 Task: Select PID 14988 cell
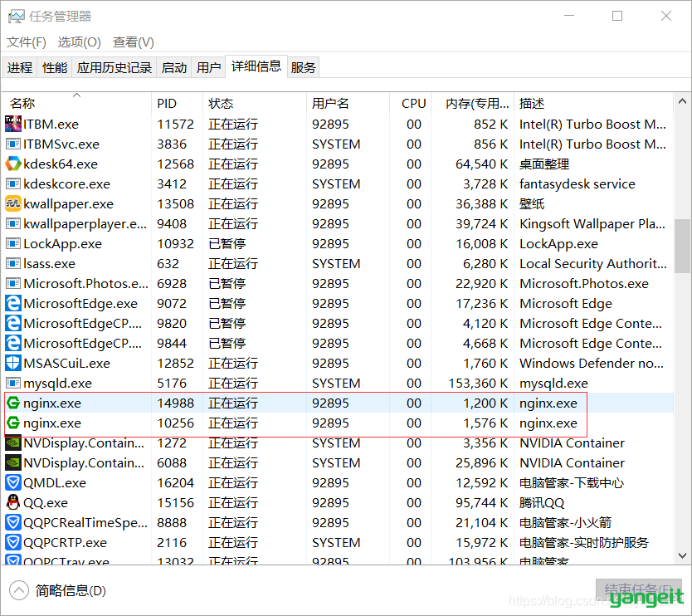(x=176, y=403)
